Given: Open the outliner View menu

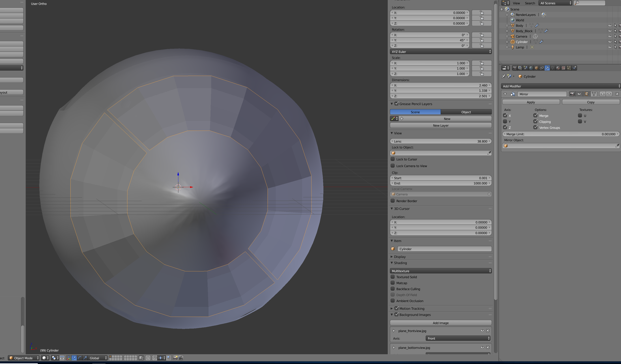Looking at the screenshot, I should (x=516, y=3).
